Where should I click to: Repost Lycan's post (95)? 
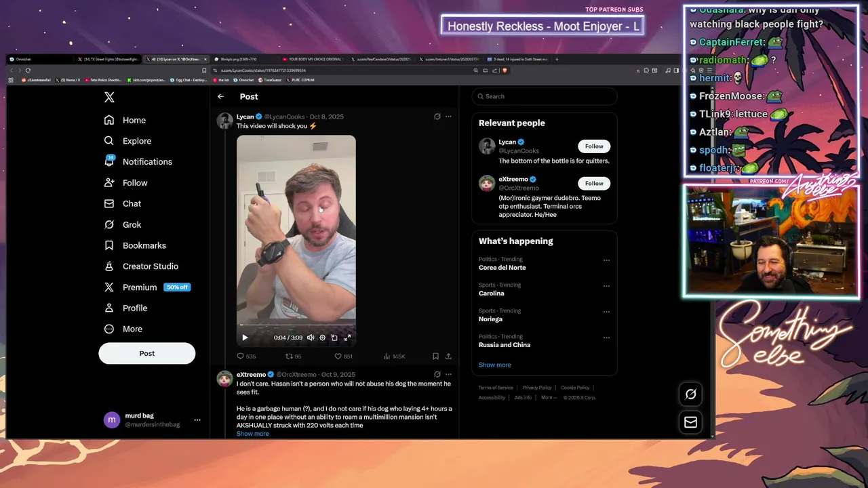click(293, 357)
